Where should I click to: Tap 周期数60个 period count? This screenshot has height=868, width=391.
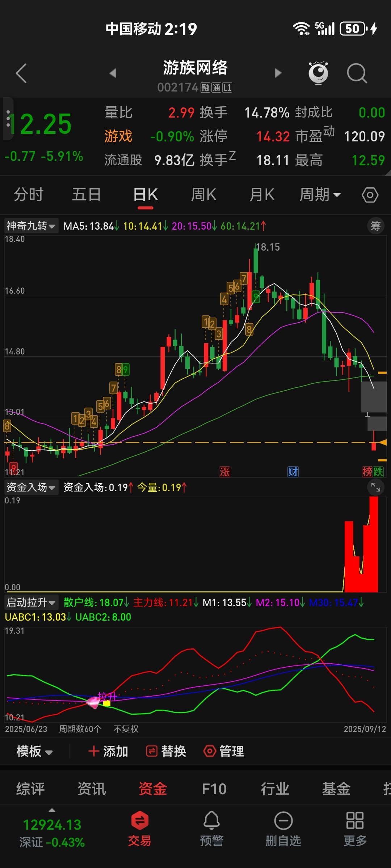coord(80,729)
